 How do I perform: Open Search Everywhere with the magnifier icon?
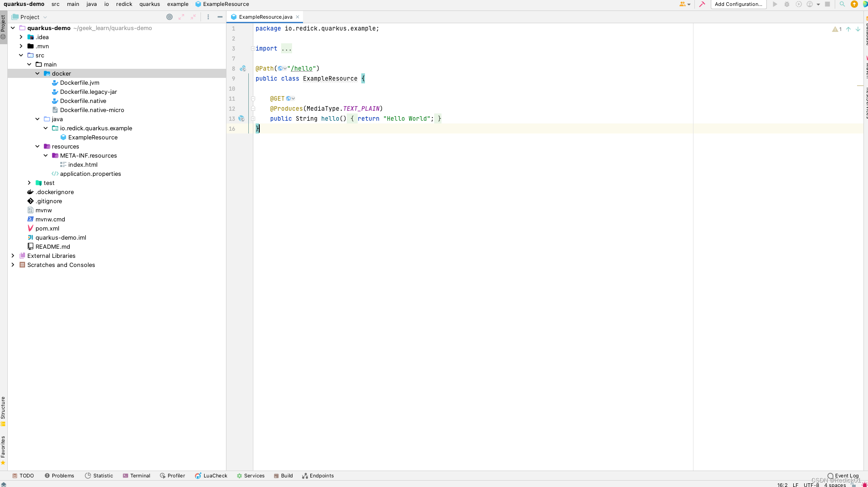[x=842, y=4]
